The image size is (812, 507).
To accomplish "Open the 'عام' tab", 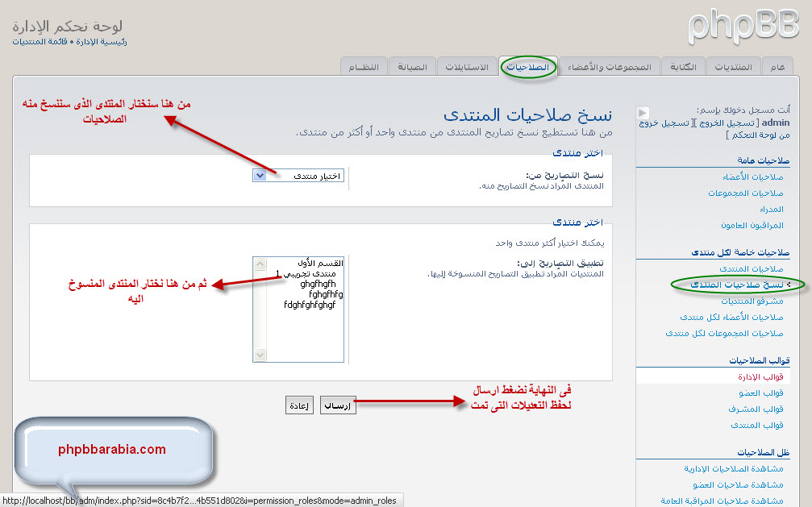I will (x=777, y=67).
